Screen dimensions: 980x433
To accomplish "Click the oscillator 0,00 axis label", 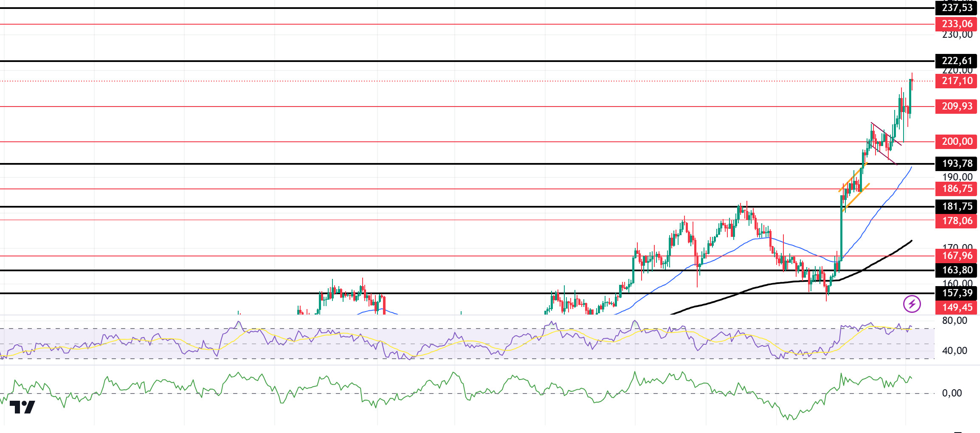I will 952,394.
